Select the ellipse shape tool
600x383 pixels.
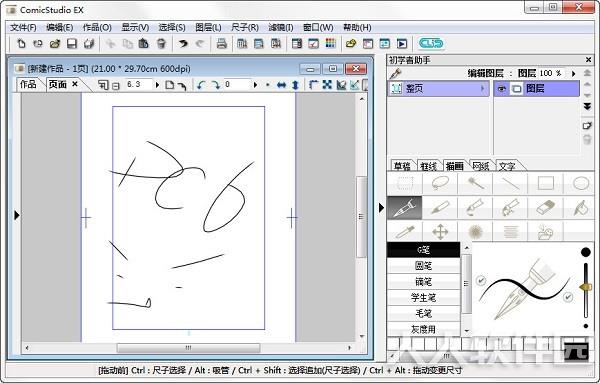(x=580, y=183)
